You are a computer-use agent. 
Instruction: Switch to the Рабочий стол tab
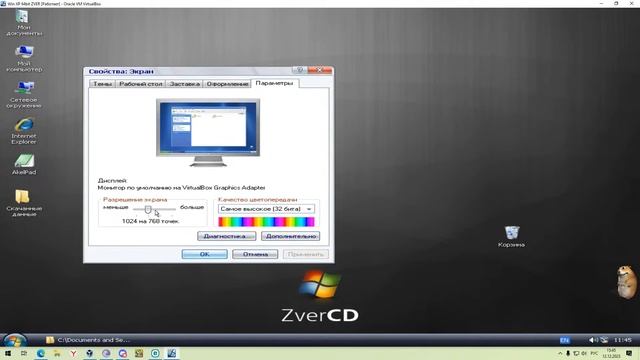coord(140,84)
